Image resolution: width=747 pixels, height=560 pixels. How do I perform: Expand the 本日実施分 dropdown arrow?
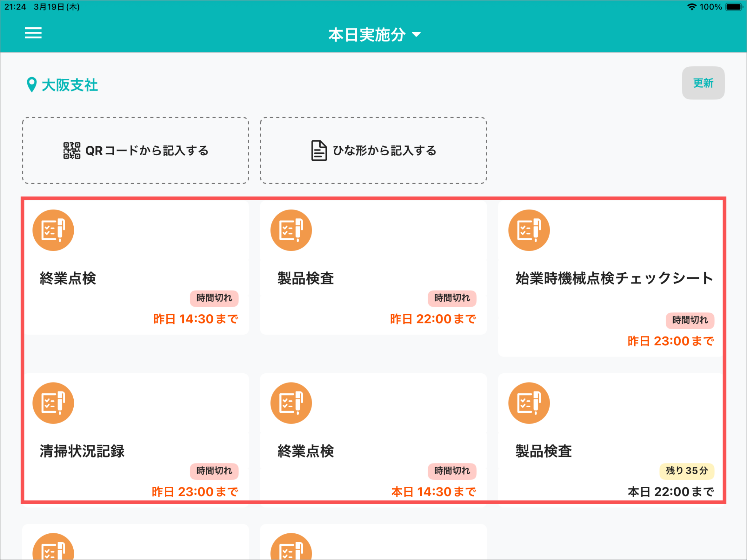coord(416,35)
